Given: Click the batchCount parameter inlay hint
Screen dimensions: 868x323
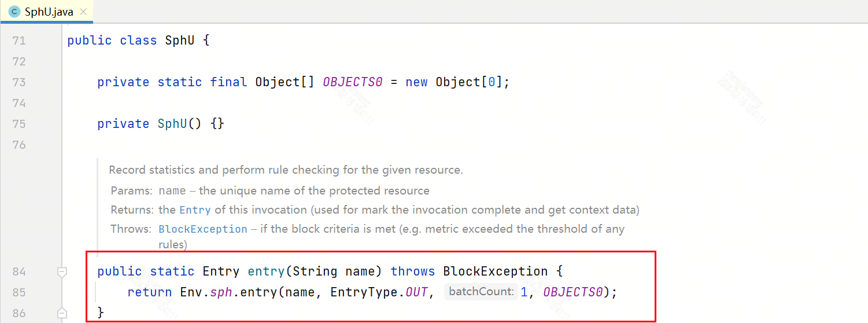Looking at the screenshot, I should [x=481, y=292].
